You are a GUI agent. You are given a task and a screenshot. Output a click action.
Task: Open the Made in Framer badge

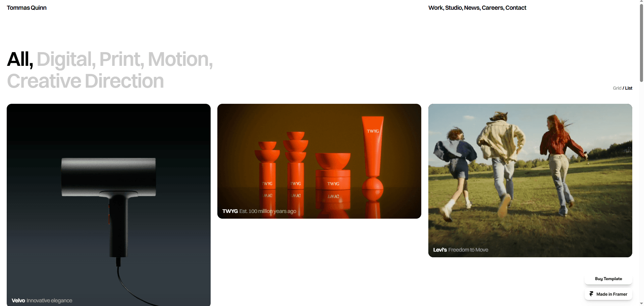tap(608, 294)
